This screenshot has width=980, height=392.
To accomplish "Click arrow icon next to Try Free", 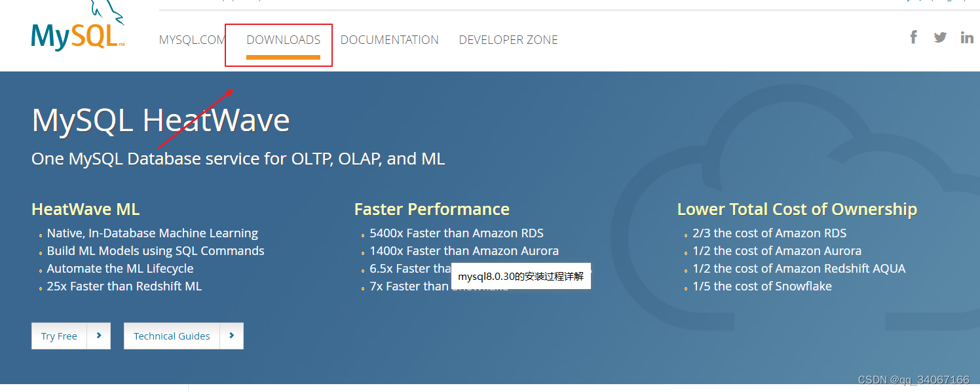I will 99,336.
